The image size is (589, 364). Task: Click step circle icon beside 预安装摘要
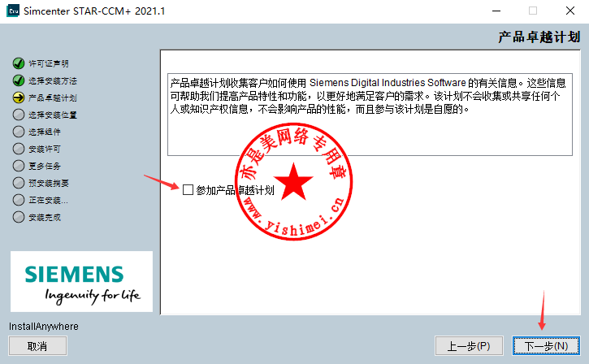[x=19, y=183]
